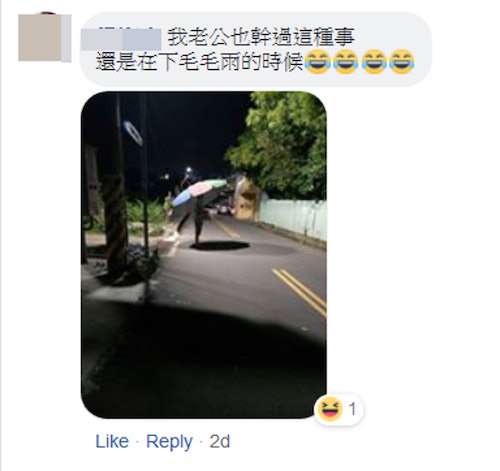Click the blurred commenter name
Image resolution: width=500 pixels, height=471 pixels.
click(x=121, y=39)
